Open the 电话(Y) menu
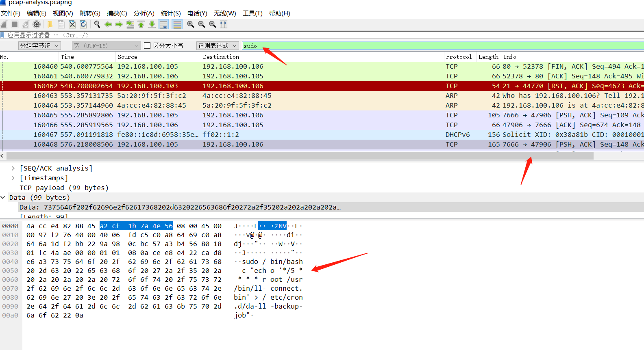 197,13
